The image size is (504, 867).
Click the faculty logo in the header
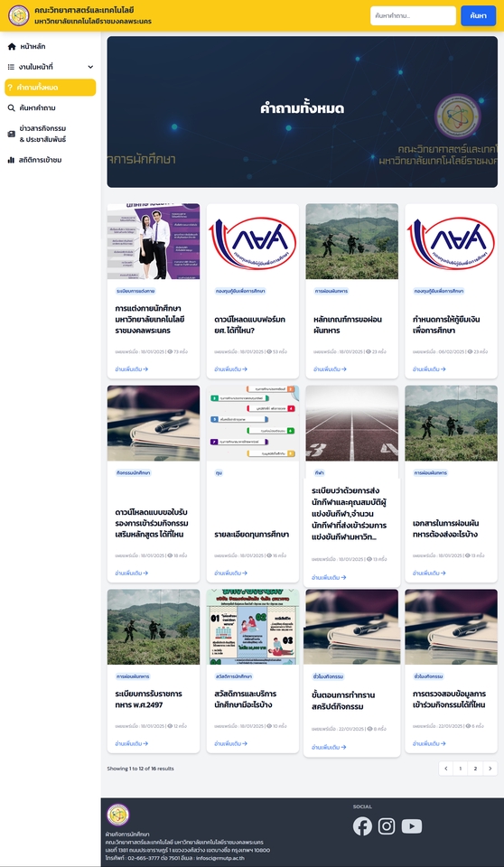tap(19, 15)
